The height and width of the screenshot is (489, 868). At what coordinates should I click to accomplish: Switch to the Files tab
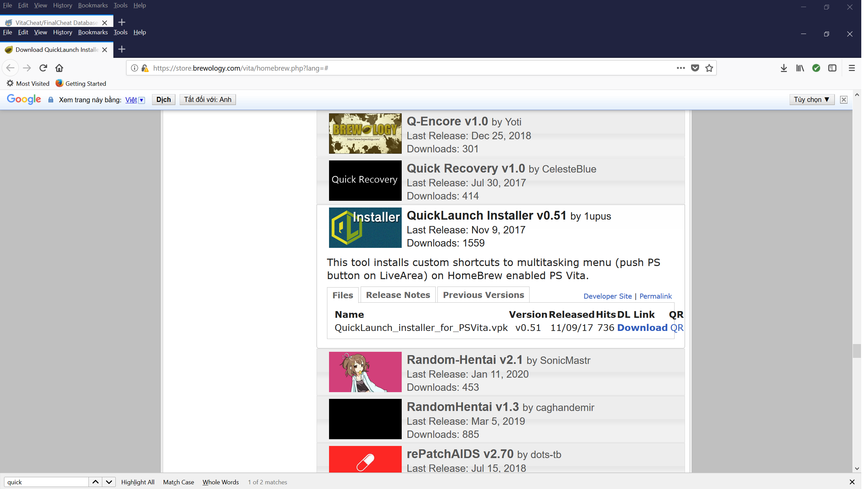343,295
